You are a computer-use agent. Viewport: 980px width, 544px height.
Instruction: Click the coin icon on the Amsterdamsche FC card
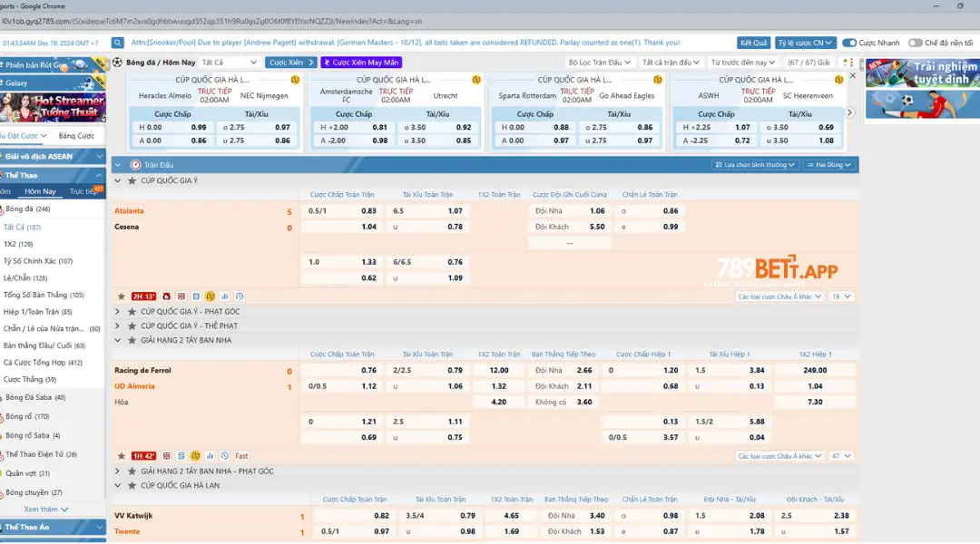(476, 80)
